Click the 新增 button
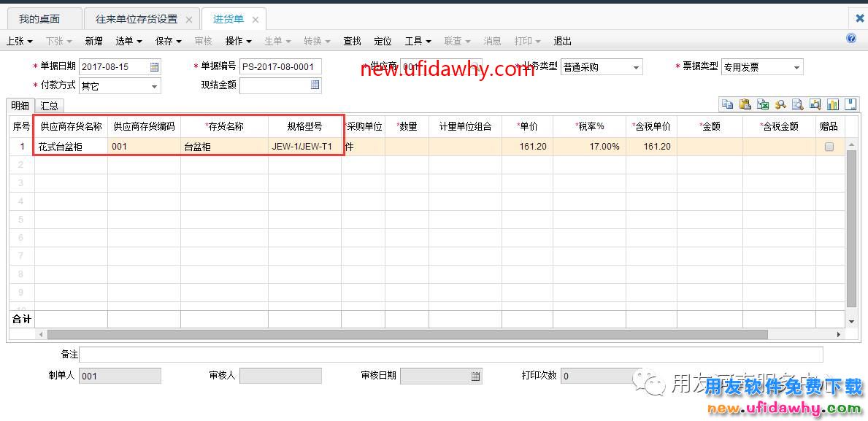The image size is (868, 421). (x=93, y=41)
